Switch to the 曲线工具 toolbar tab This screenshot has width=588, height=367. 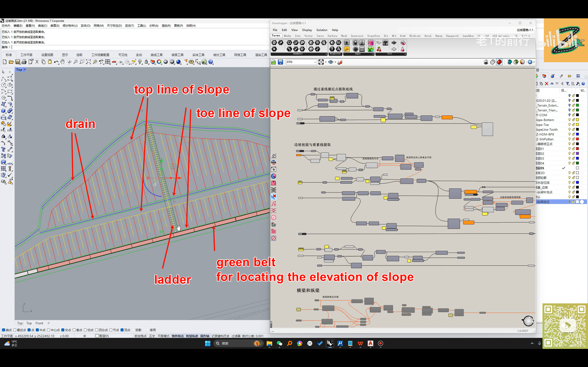point(156,55)
